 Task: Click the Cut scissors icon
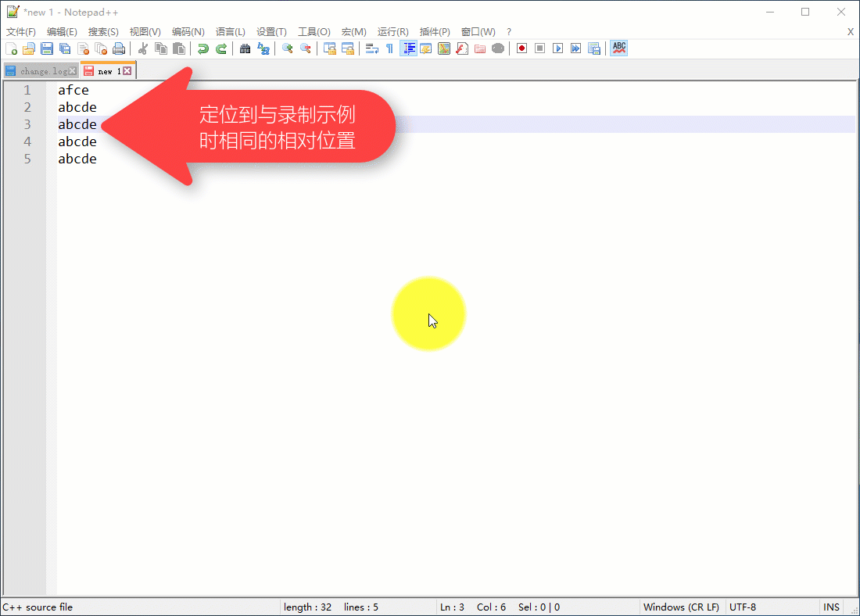click(143, 48)
